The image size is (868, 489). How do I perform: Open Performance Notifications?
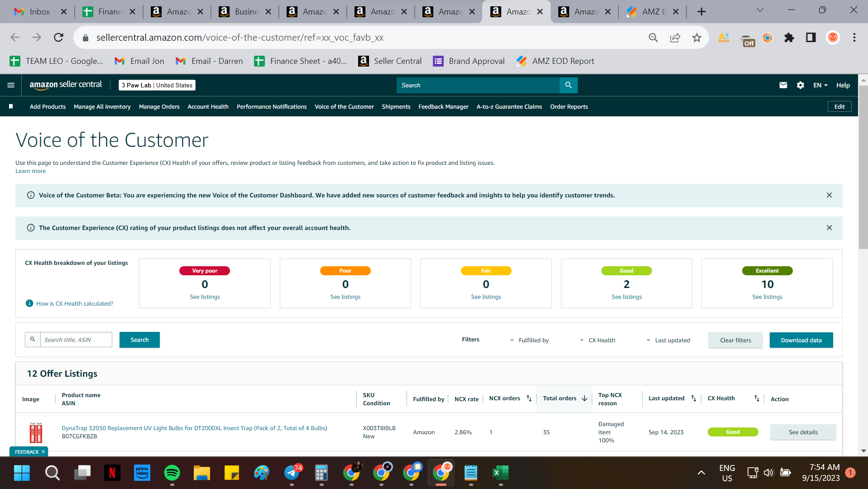pyautogui.click(x=272, y=106)
